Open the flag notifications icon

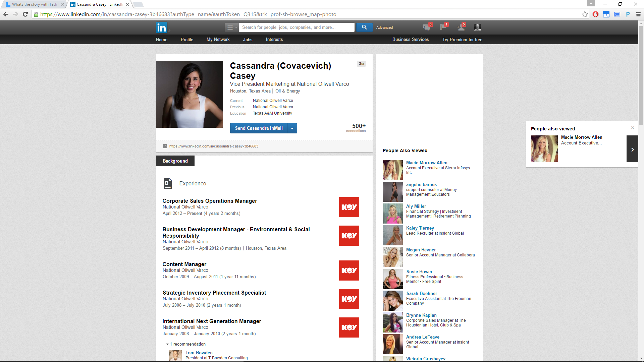click(443, 27)
